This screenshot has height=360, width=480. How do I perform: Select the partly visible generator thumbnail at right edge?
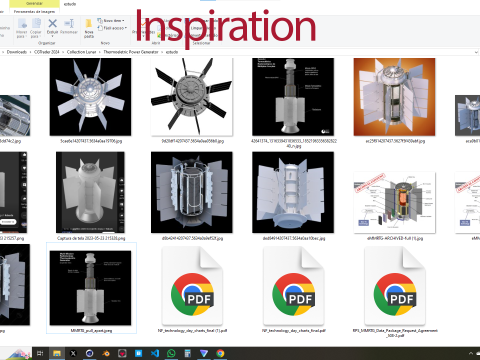click(x=468, y=115)
